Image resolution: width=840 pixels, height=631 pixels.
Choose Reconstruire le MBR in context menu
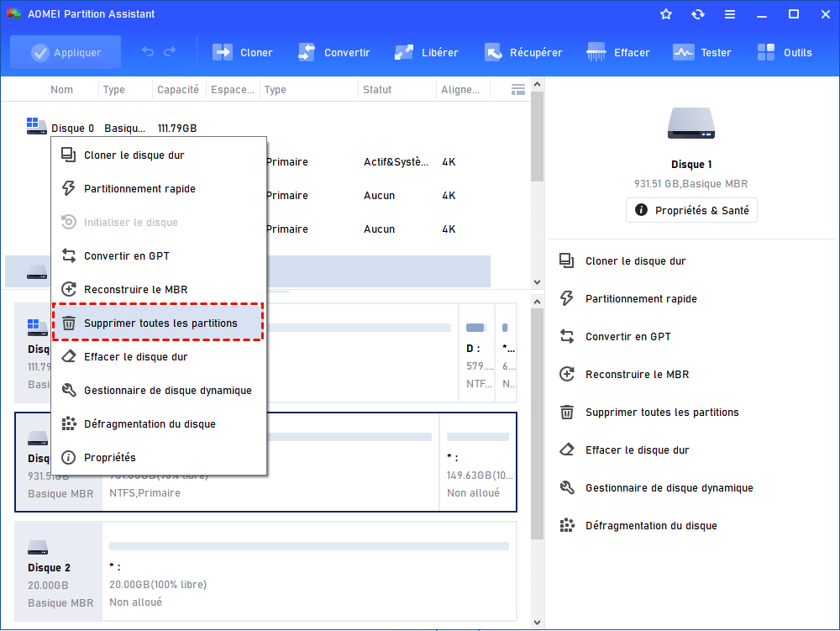click(159, 290)
